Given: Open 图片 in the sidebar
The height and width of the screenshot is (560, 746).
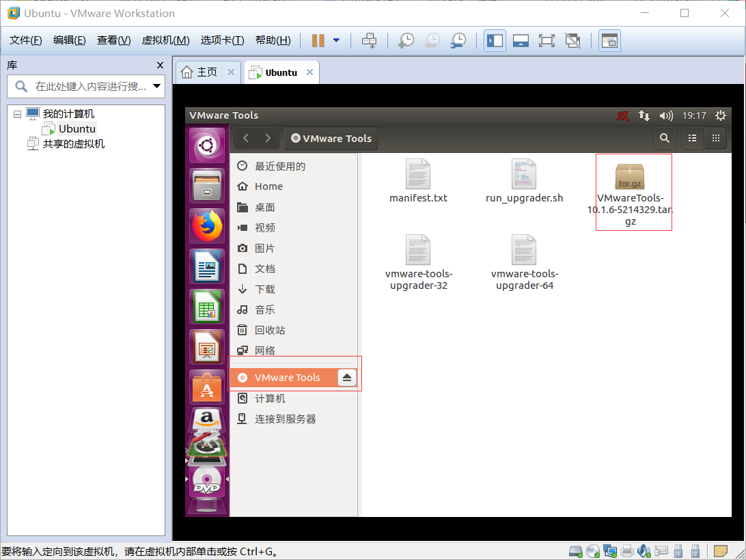Looking at the screenshot, I should 293,249.
